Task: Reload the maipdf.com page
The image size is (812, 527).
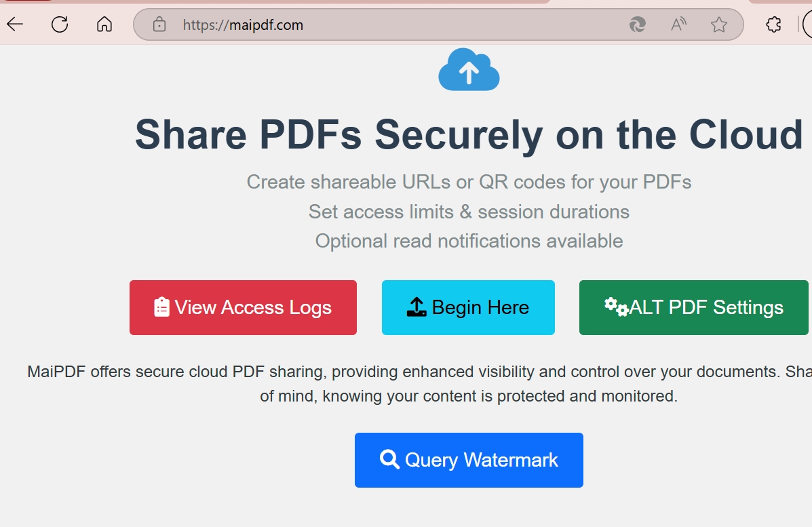Action: tap(60, 24)
